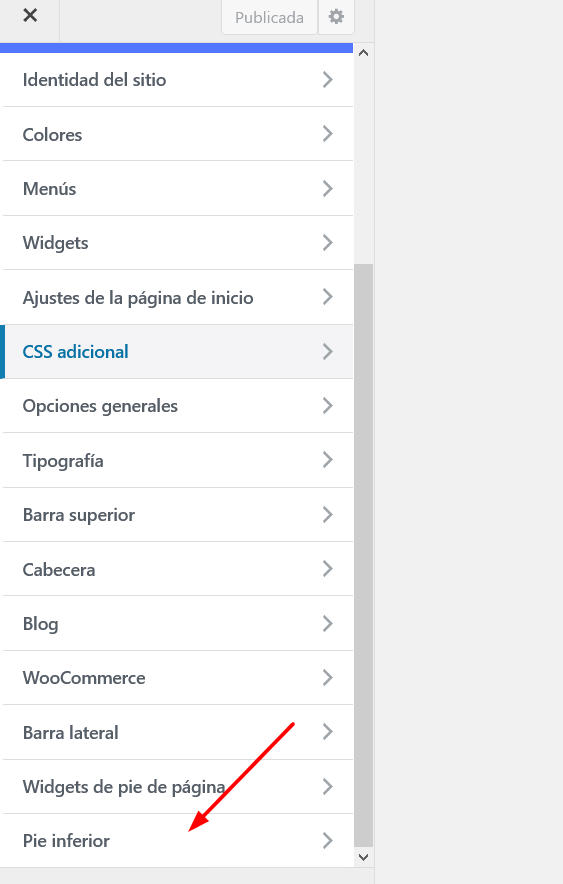The width and height of the screenshot is (563, 884).
Task: Open Identidad del sitio section
Action: pyautogui.click(x=177, y=79)
